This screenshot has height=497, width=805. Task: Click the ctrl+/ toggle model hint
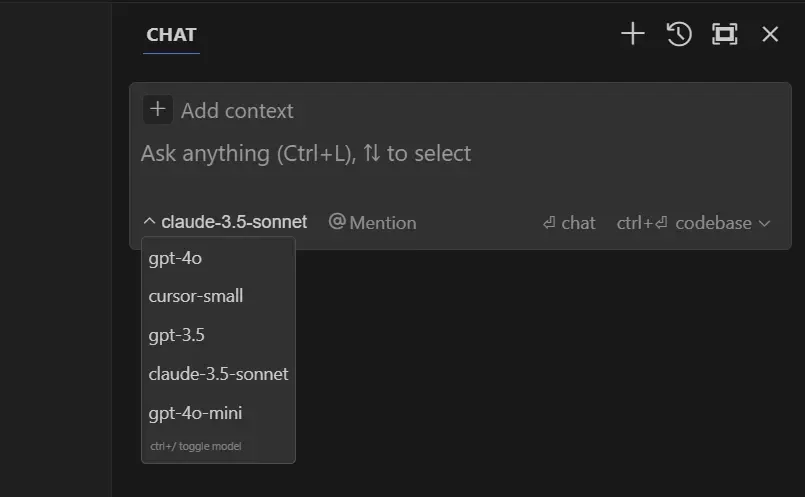click(x=196, y=446)
